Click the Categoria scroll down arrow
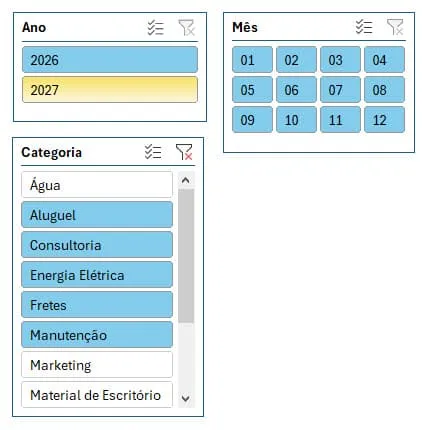This screenshot has height=430, width=422. tap(186, 398)
